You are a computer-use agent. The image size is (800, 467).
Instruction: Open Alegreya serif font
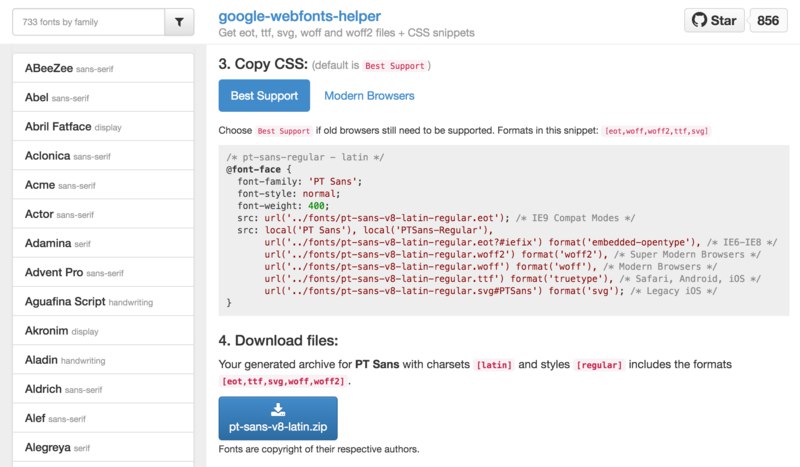(x=103, y=447)
